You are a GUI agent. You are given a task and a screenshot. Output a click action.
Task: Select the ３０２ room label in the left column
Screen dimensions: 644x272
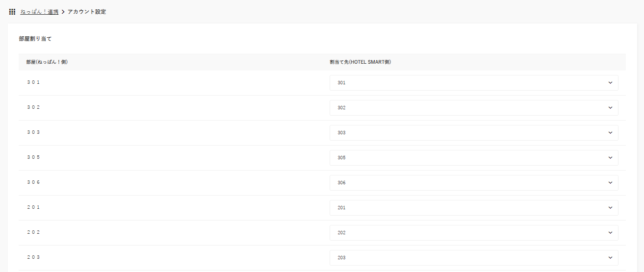[x=33, y=107]
